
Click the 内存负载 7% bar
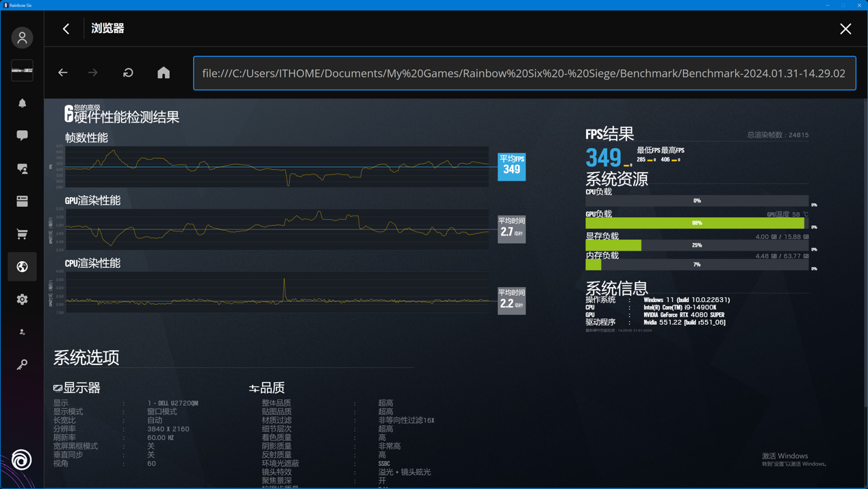pyautogui.click(x=697, y=264)
